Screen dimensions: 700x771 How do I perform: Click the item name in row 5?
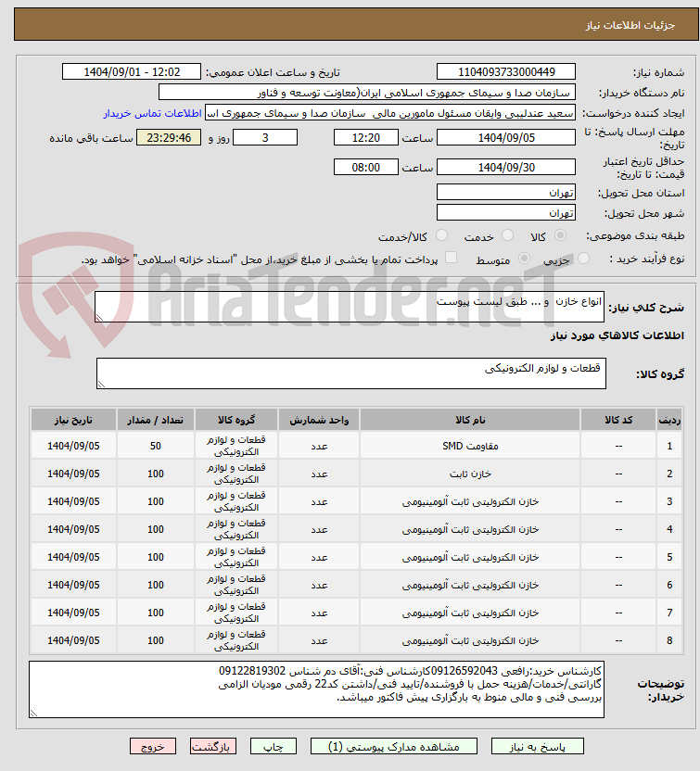[x=470, y=557]
